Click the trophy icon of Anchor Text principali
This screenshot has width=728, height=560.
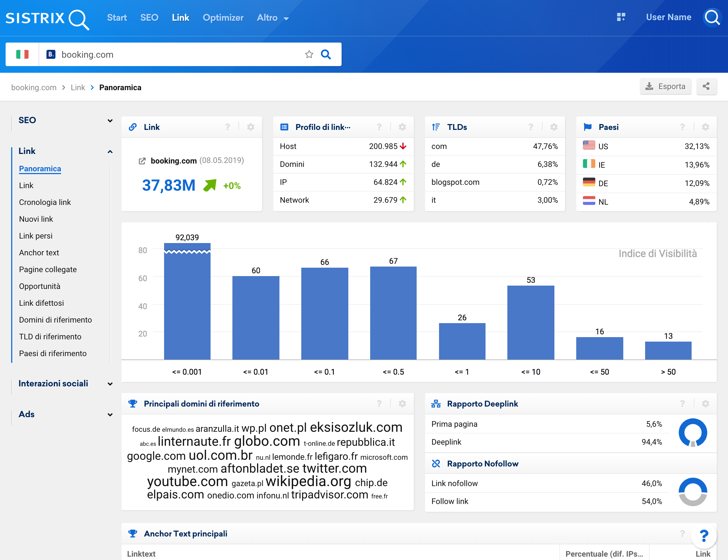133,534
